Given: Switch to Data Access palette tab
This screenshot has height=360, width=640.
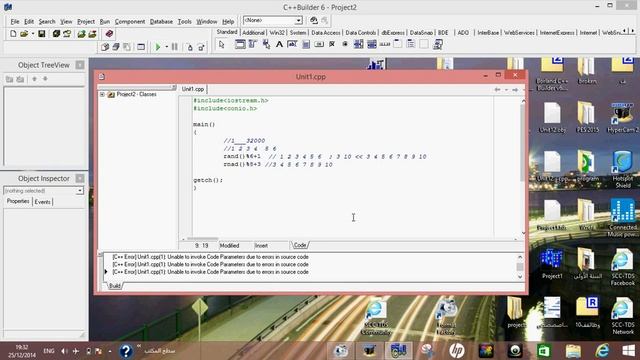Looking at the screenshot, I should tap(325, 33).
